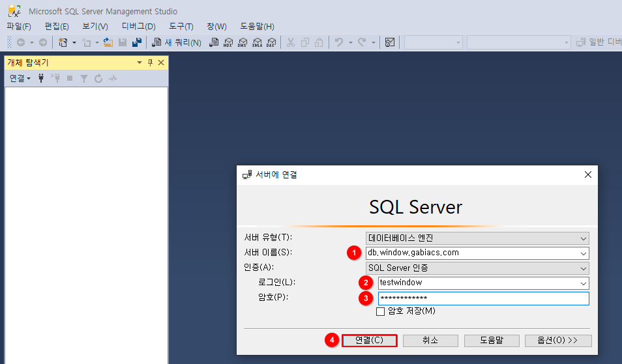Click the Connect Object Explorer plug icon

pos(41,78)
